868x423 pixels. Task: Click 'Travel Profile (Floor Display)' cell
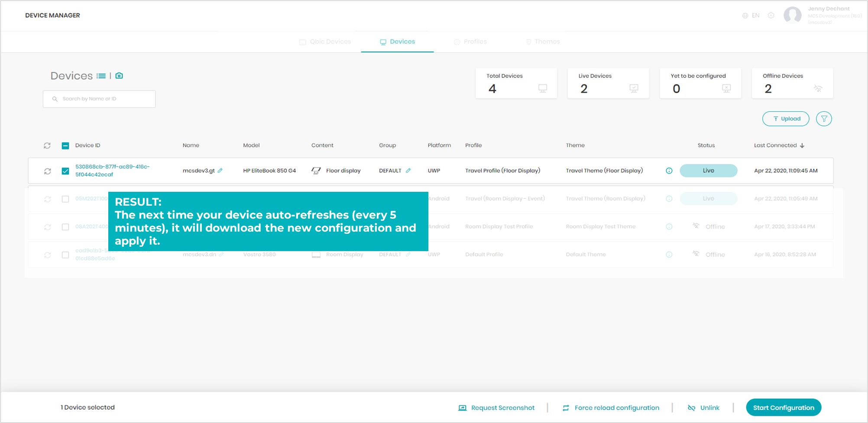click(503, 171)
